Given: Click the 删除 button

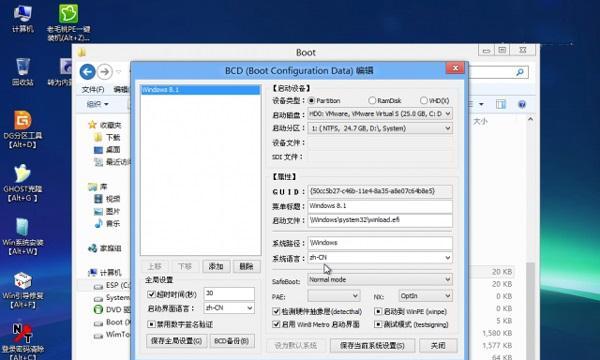Looking at the screenshot, I should click(246, 266).
